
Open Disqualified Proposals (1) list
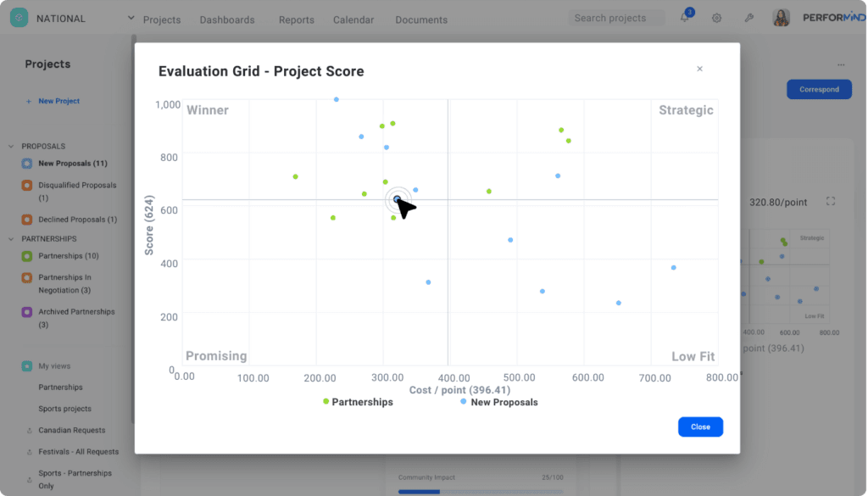tap(77, 192)
